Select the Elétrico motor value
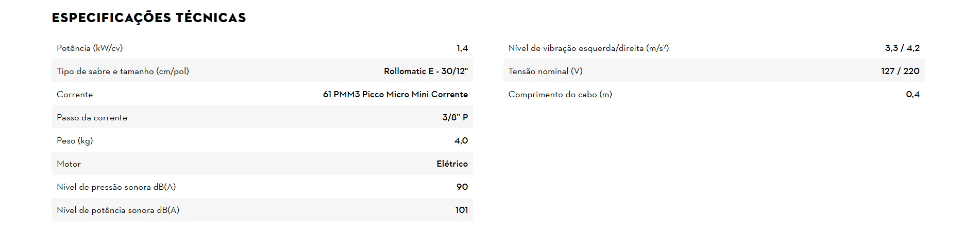 [452, 164]
